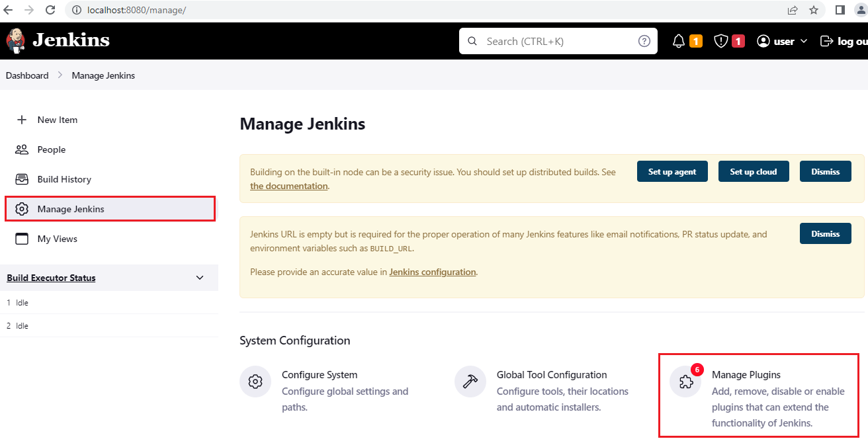Click the browser share page icon
Screen dimensions: 868x447
(x=793, y=10)
